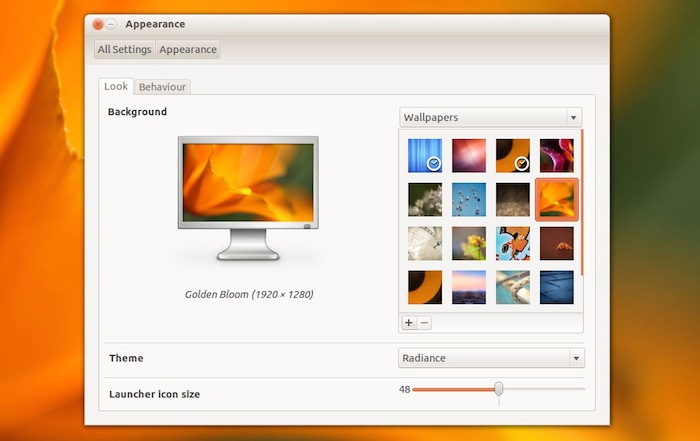
Task: Click the wallpaper list vertical scrollbar
Action: 582,202
